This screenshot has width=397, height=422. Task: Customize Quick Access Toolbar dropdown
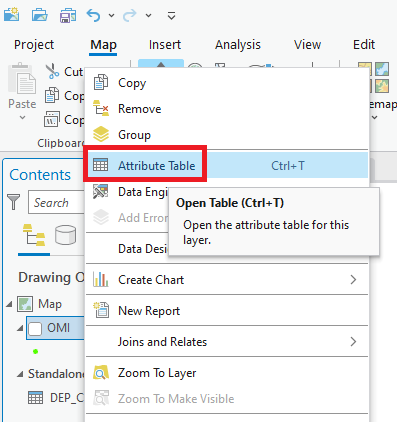171,16
